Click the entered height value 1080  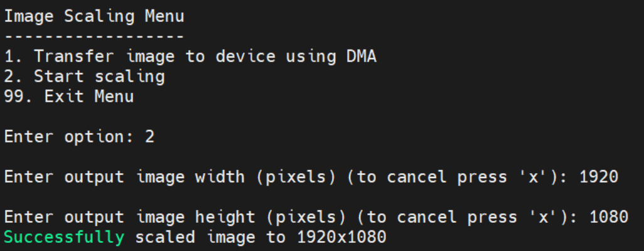(609, 217)
